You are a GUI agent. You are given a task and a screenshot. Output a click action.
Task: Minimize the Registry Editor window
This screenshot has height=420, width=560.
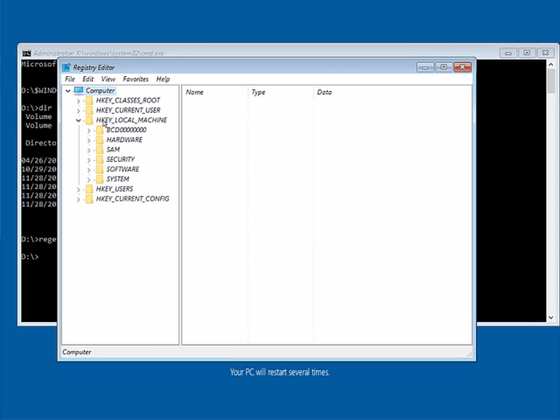coord(425,67)
